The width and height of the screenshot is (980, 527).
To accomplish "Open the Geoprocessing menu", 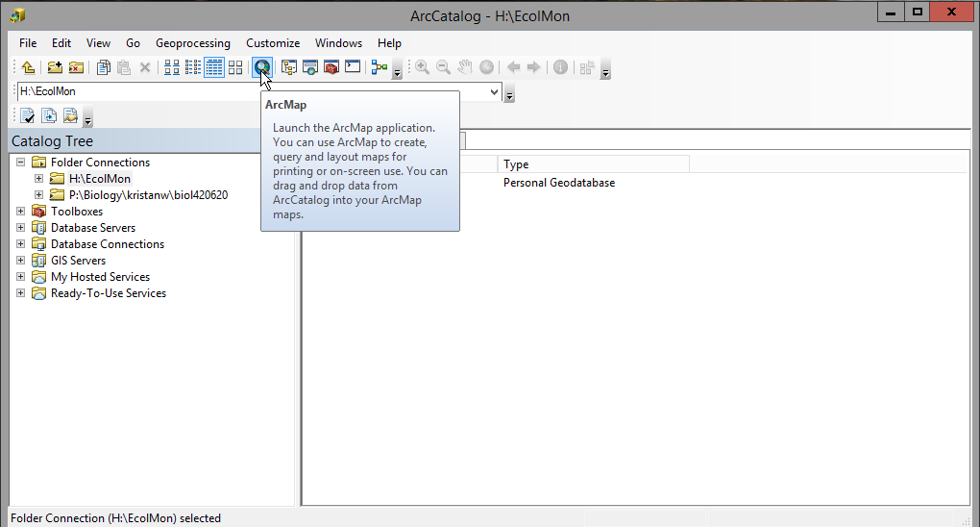I will [192, 43].
